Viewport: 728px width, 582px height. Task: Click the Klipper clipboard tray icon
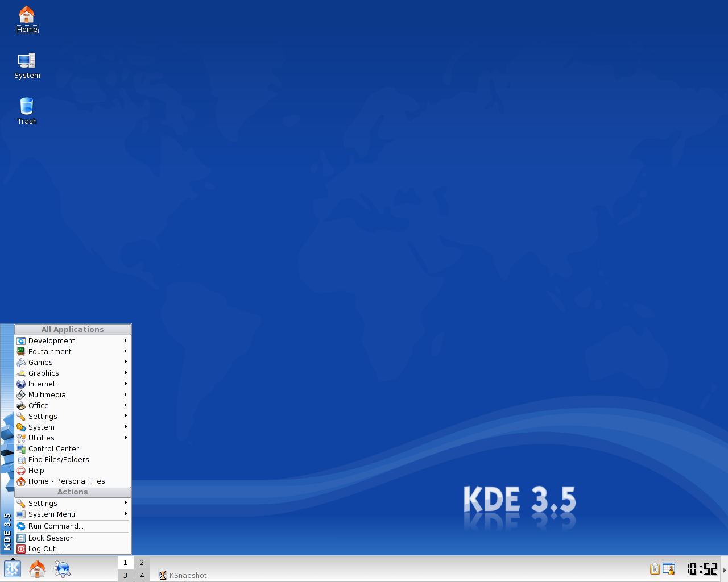pyautogui.click(x=655, y=569)
